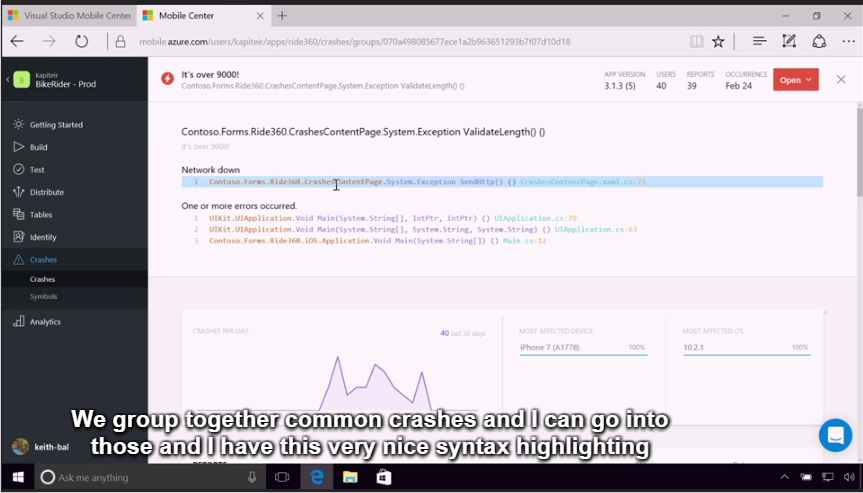
Task: Click the taskbar volume icon
Action: [849, 477]
